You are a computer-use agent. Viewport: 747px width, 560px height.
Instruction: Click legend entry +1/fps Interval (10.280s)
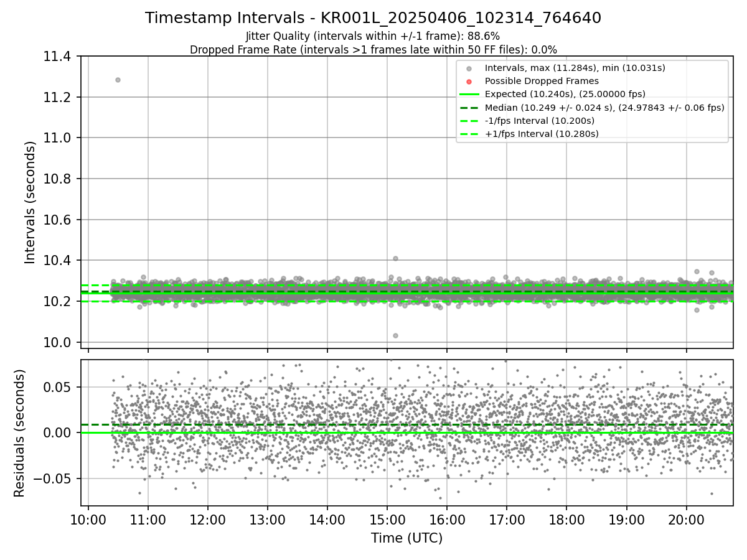coord(542,134)
